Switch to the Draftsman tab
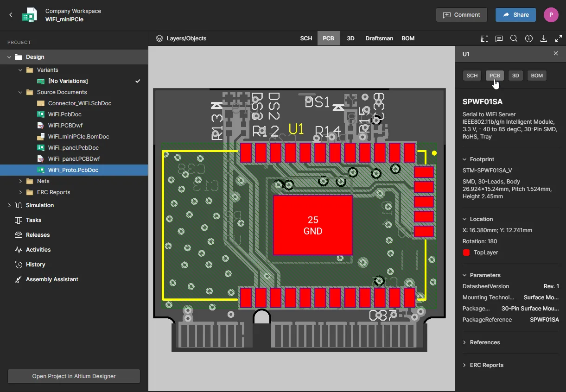The width and height of the screenshot is (566, 392). (379, 38)
